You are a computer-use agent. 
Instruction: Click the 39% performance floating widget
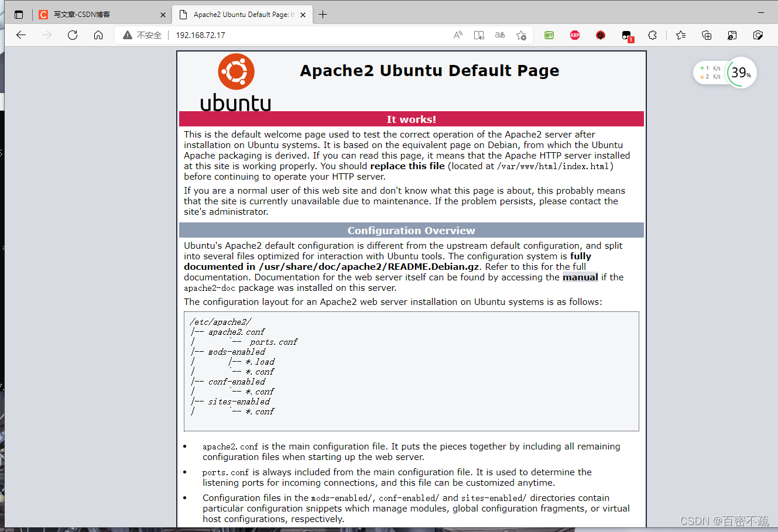tap(741, 73)
